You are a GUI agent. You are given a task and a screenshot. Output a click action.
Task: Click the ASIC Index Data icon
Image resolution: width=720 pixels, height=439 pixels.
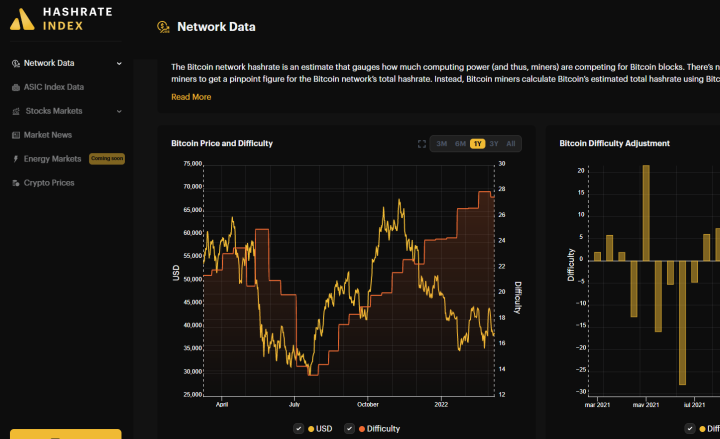(x=15, y=87)
